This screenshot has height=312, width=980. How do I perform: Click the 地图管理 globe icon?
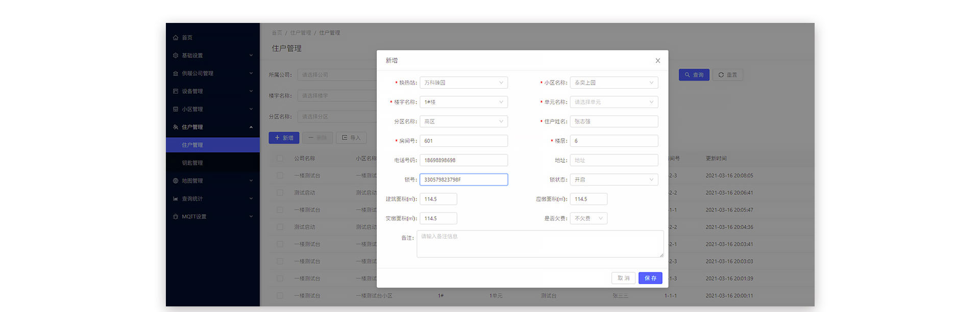(176, 181)
